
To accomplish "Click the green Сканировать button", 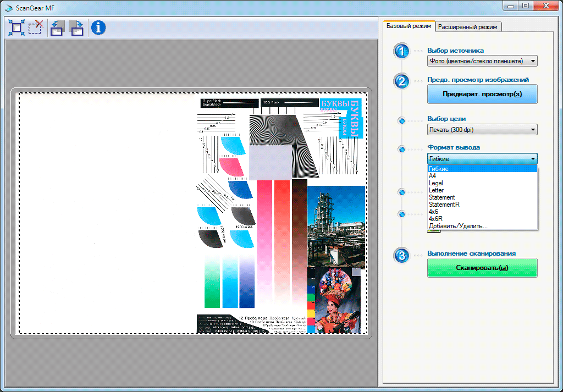I will (482, 268).
